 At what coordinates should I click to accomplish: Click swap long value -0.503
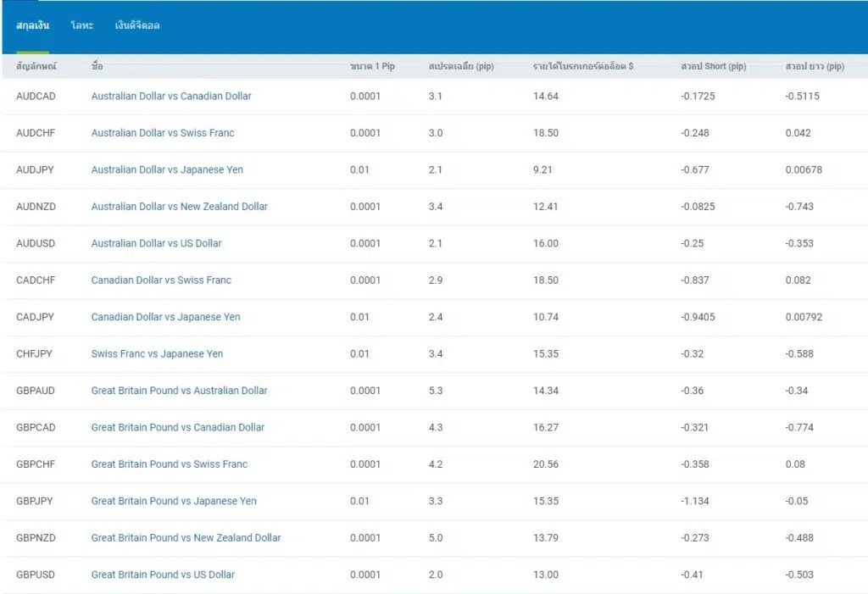(x=799, y=575)
